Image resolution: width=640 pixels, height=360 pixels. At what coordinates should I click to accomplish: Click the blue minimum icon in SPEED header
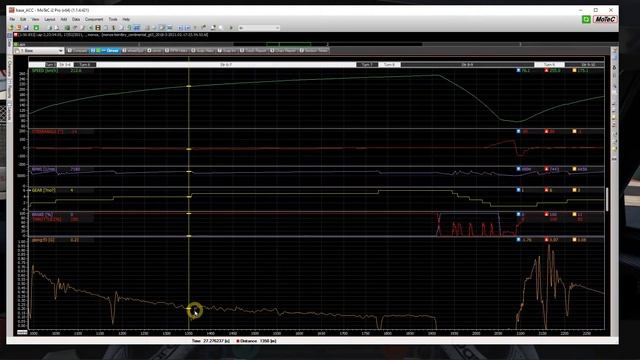coord(518,71)
